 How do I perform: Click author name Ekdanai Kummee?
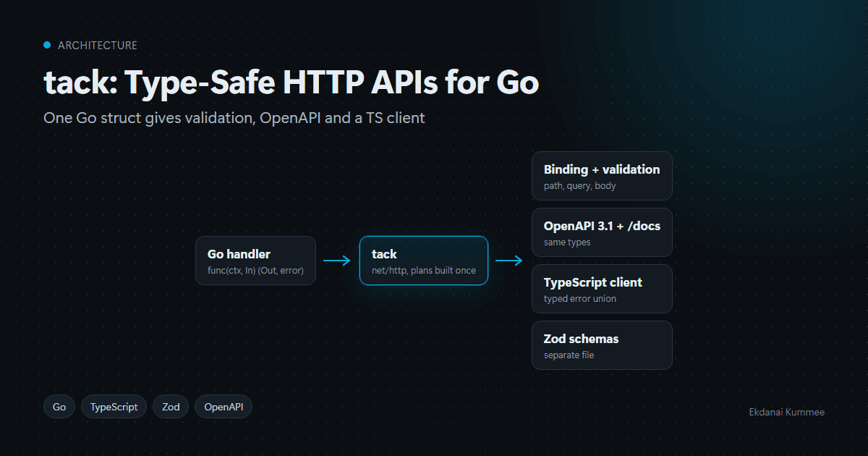(x=787, y=412)
